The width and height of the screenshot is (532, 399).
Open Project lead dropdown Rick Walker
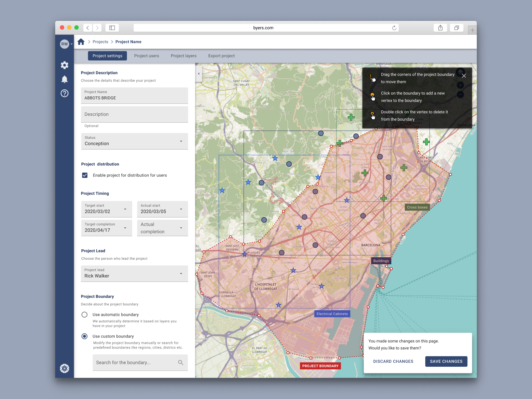point(134,273)
